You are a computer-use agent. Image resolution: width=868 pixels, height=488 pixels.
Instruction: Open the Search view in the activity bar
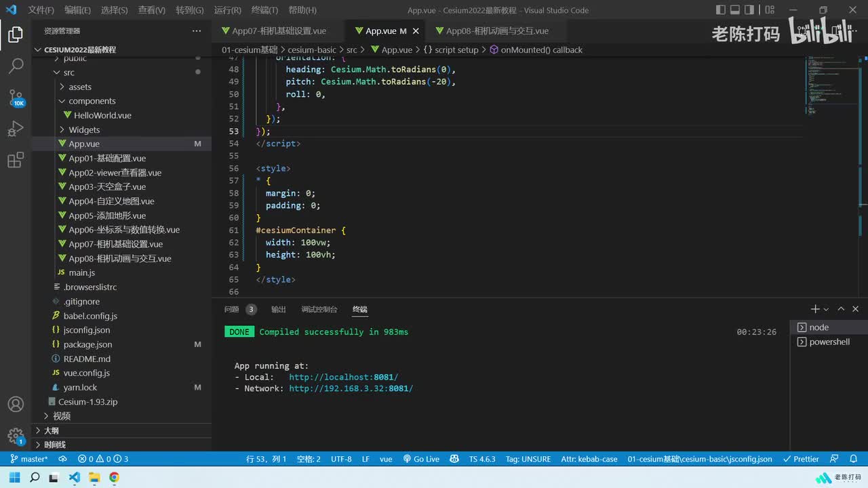[x=16, y=66]
